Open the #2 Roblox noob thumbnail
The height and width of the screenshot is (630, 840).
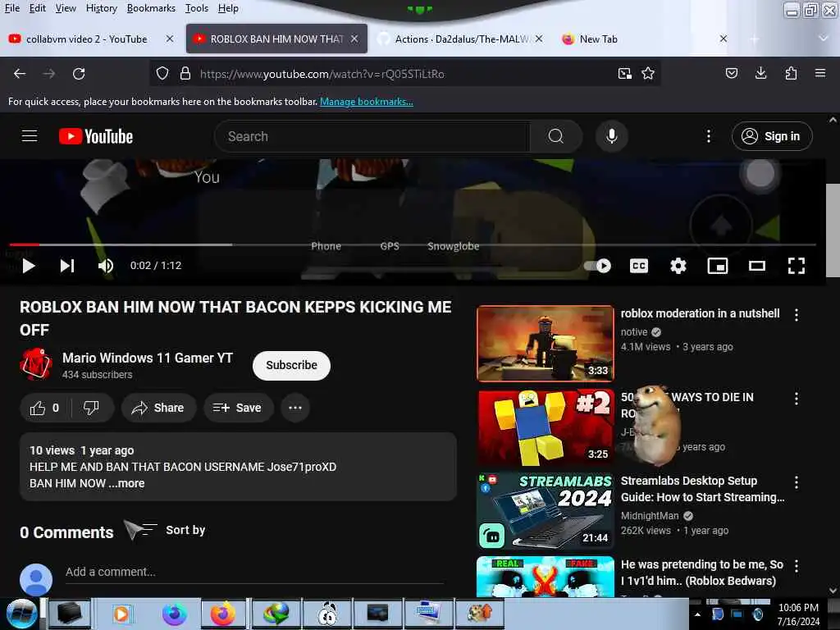(x=546, y=427)
